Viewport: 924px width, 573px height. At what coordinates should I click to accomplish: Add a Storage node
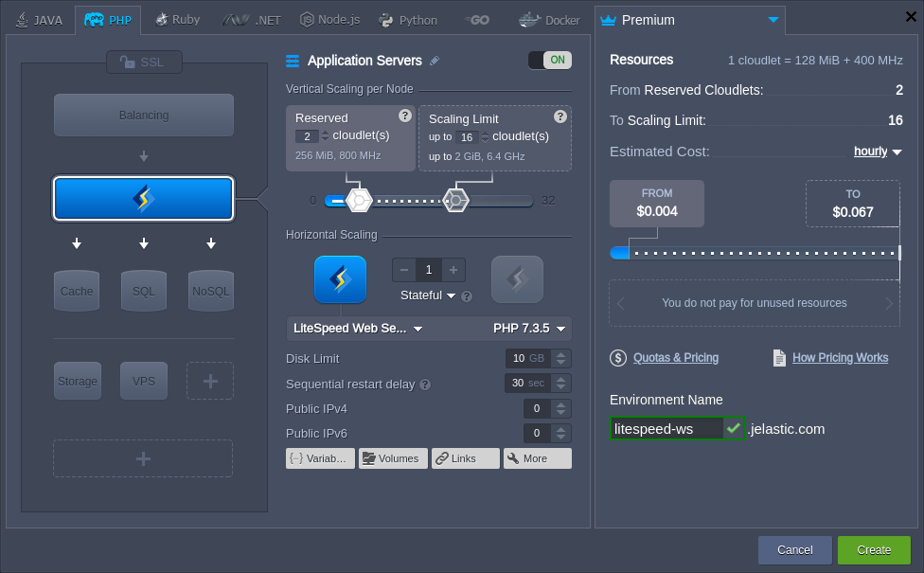click(x=78, y=381)
